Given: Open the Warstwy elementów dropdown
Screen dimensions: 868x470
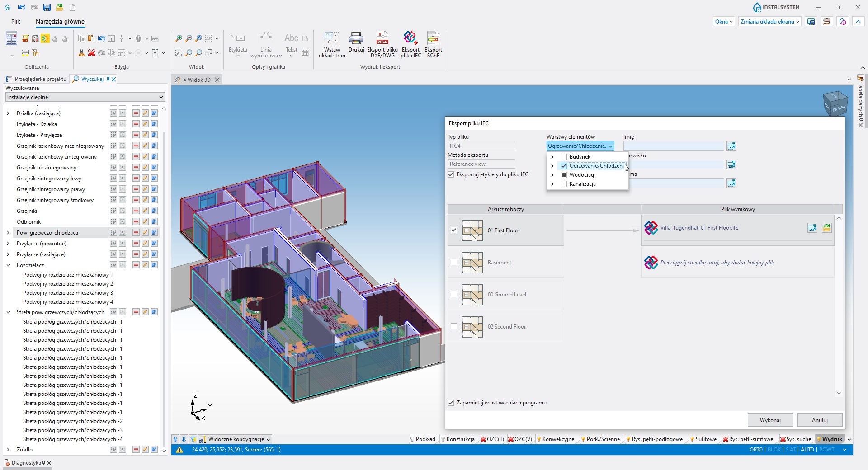Looking at the screenshot, I should [x=580, y=146].
